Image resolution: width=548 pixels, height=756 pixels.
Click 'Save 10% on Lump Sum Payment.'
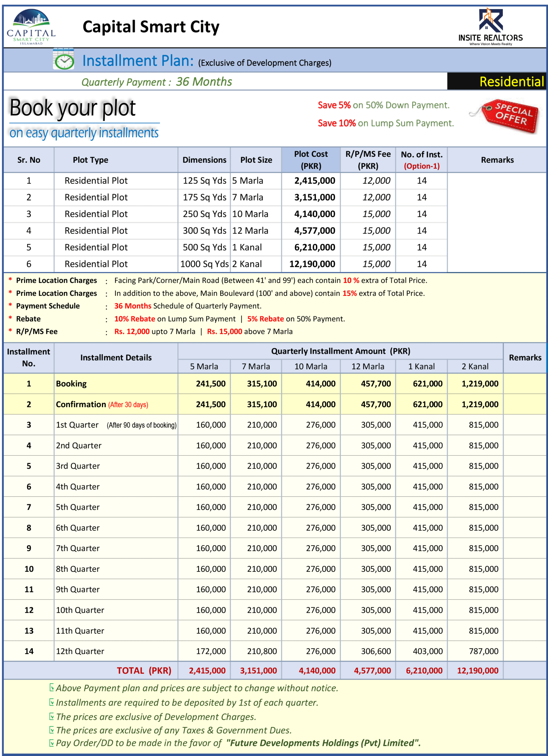tap(386, 123)
